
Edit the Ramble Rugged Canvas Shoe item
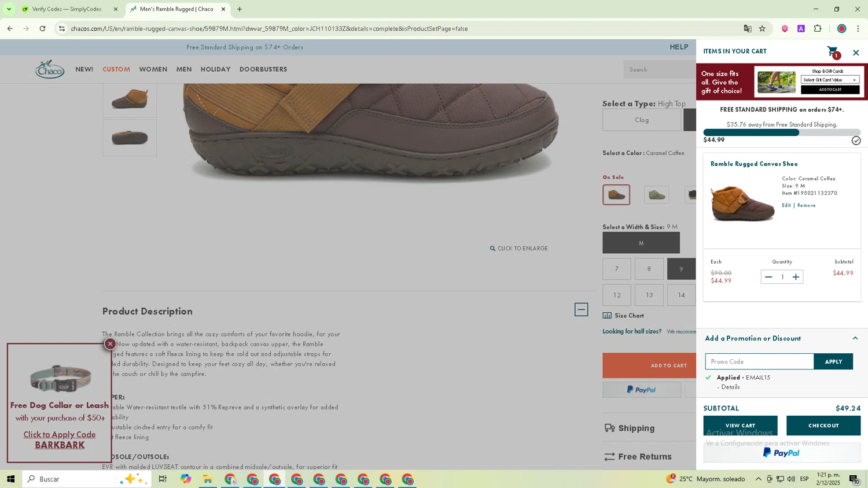pos(786,205)
